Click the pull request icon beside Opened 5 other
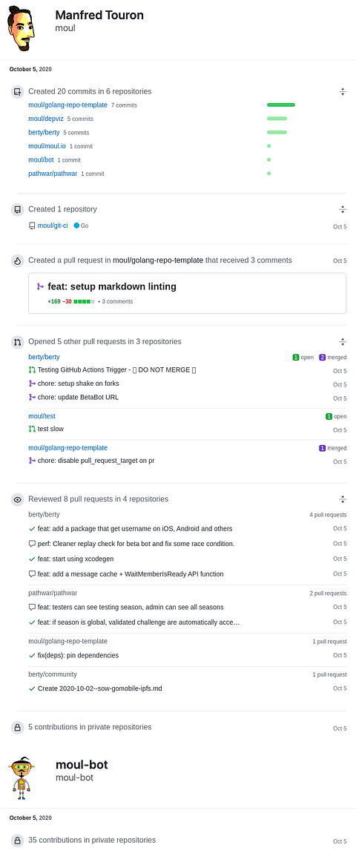Screen dimensions: 356x868 [18, 342]
